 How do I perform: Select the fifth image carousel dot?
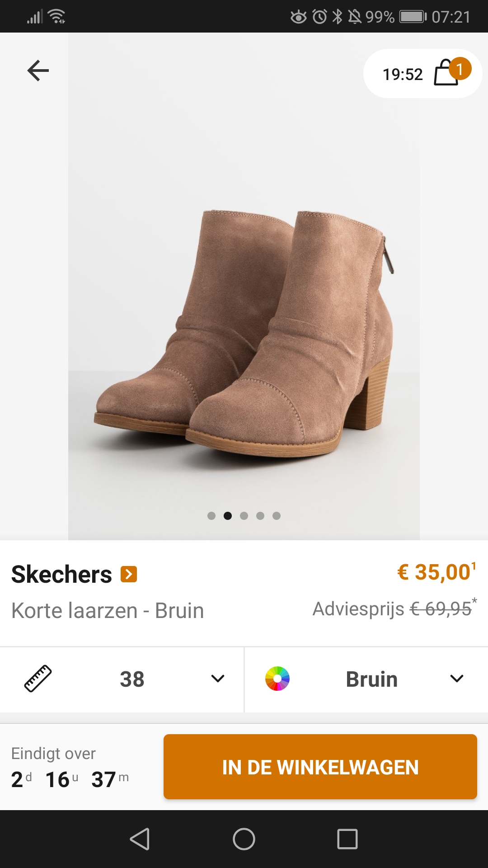(x=277, y=516)
